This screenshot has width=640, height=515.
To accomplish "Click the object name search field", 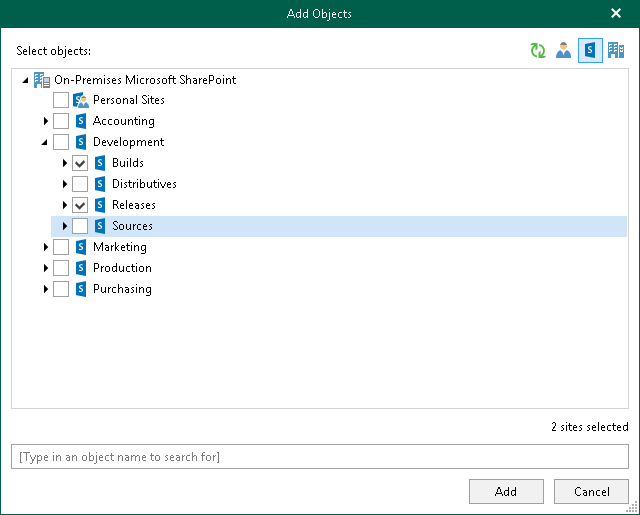I will (x=320, y=457).
